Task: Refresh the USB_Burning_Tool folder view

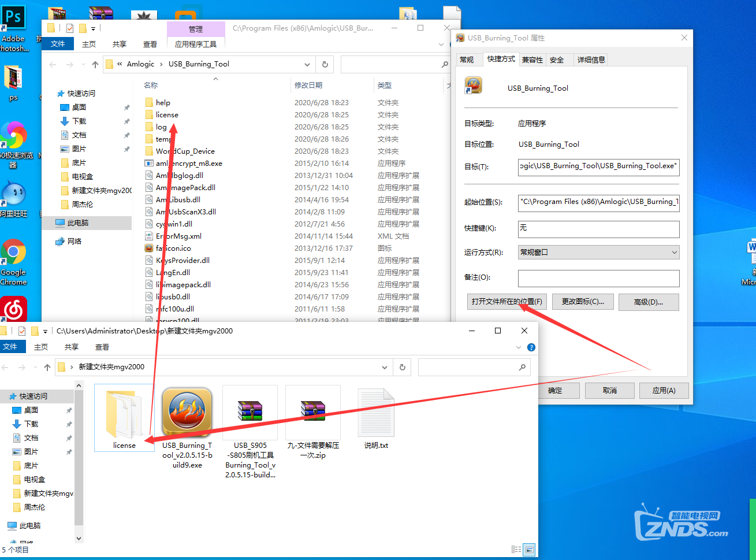Action: point(325,64)
